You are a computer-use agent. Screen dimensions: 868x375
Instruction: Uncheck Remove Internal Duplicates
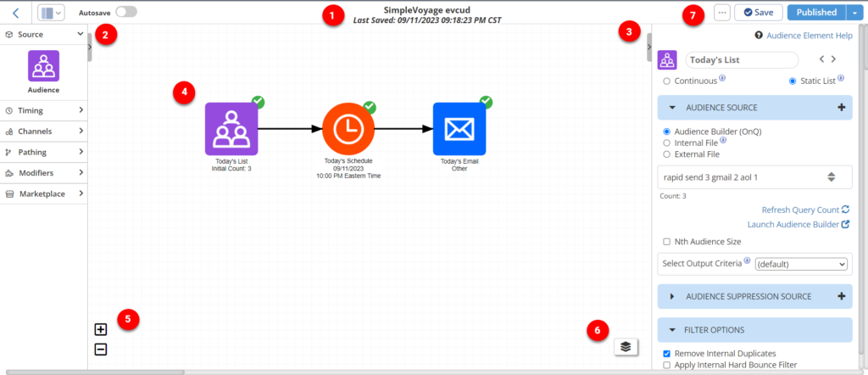[x=667, y=353]
